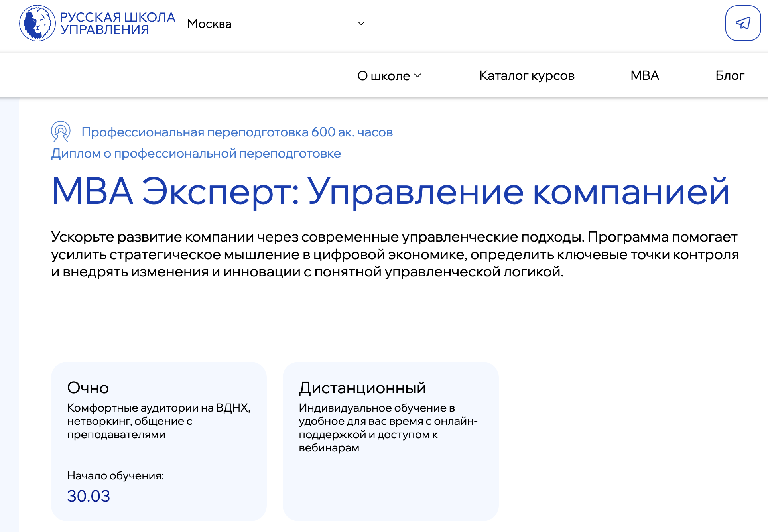Click the MBA Эксперт: Управление компанией heading
This screenshot has height=532, width=768.
click(390, 191)
